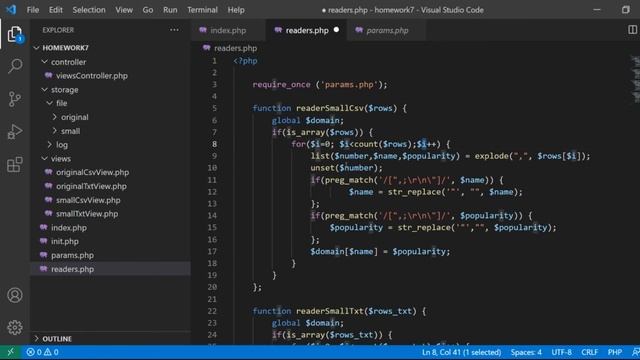Open the Manage gear icon

(x=15, y=327)
